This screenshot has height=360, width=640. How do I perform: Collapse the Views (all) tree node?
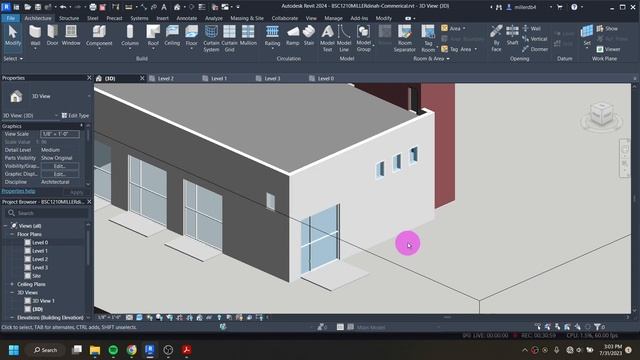click(5, 226)
